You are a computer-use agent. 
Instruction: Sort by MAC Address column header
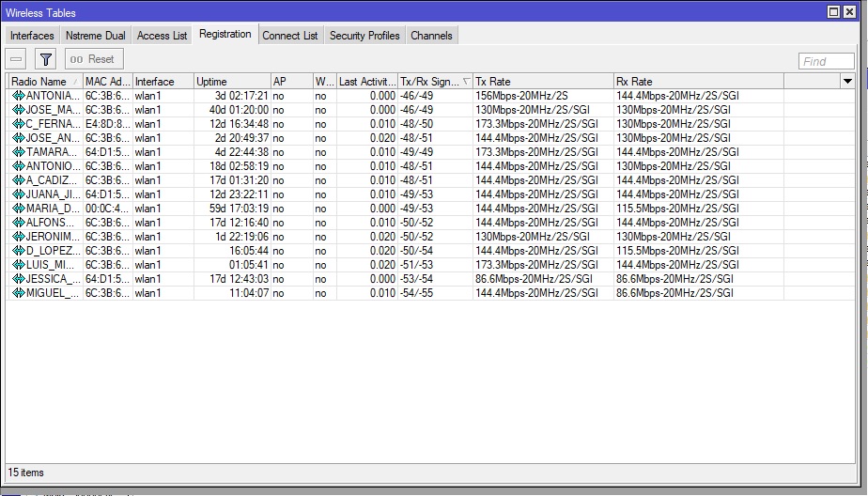(x=107, y=82)
